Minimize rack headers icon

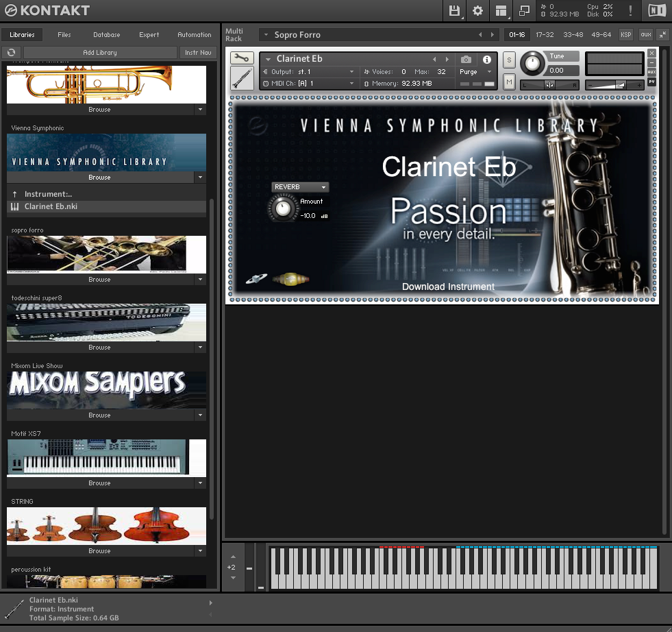pyautogui.click(x=662, y=35)
